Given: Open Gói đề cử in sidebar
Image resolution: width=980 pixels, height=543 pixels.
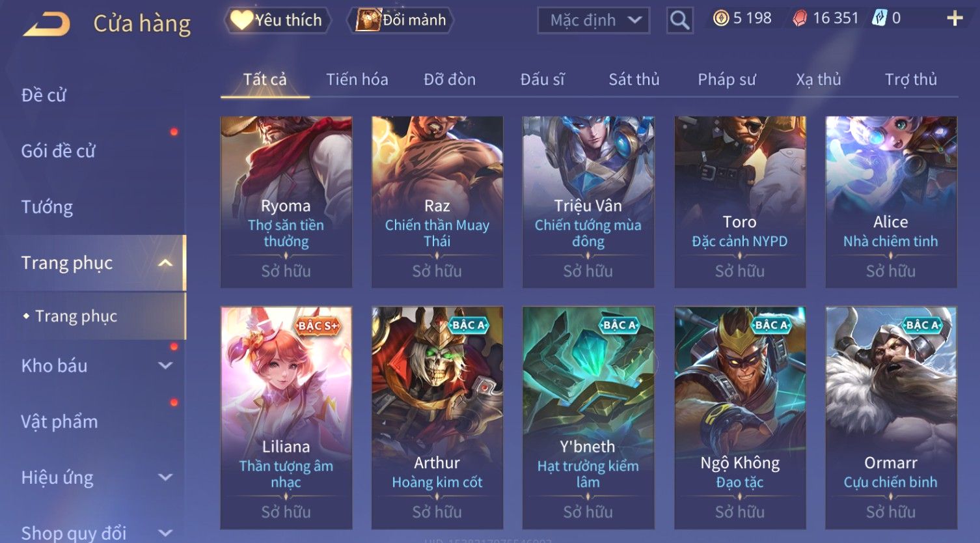Looking at the screenshot, I should click(58, 151).
